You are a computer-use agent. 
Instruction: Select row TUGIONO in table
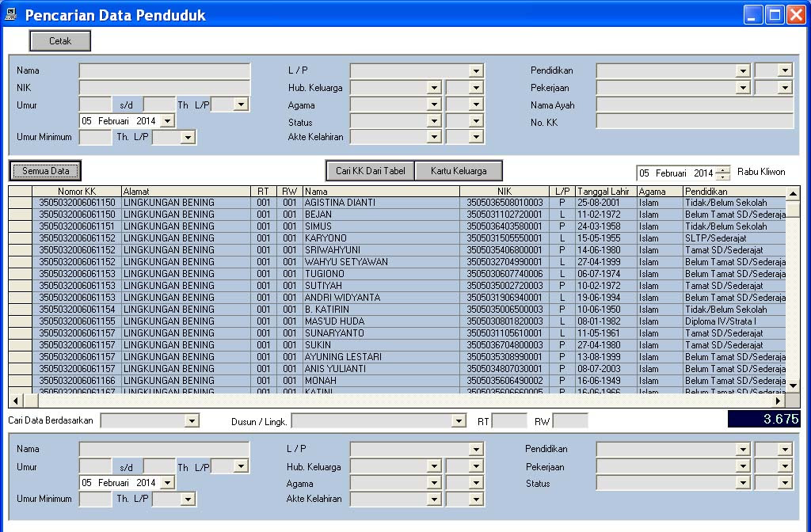click(397, 274)
